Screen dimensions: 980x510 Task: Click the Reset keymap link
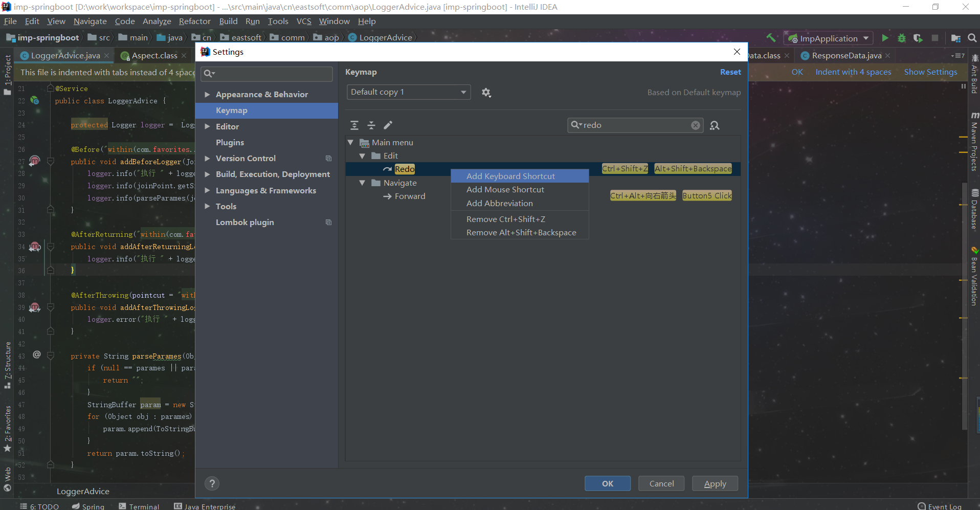[x=730, y=72]
